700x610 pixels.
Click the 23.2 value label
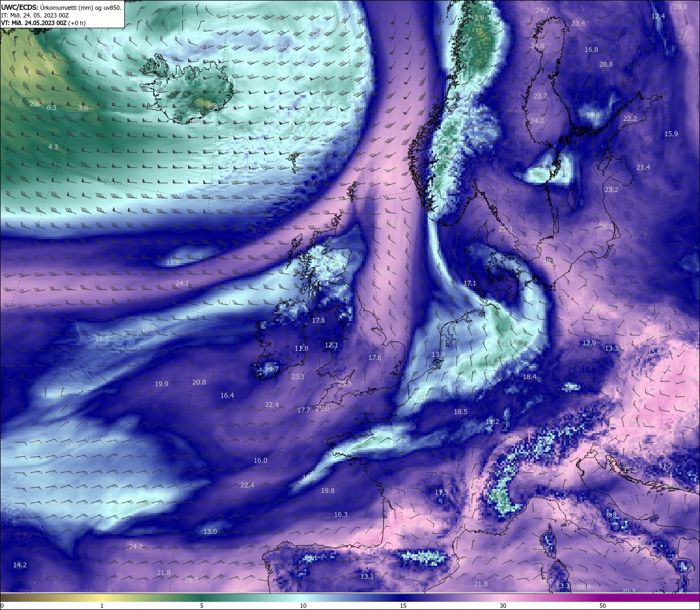(611, 190)
